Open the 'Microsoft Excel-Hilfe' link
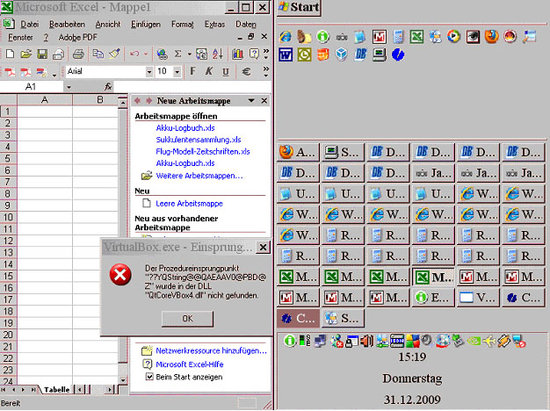 (189, 364)
